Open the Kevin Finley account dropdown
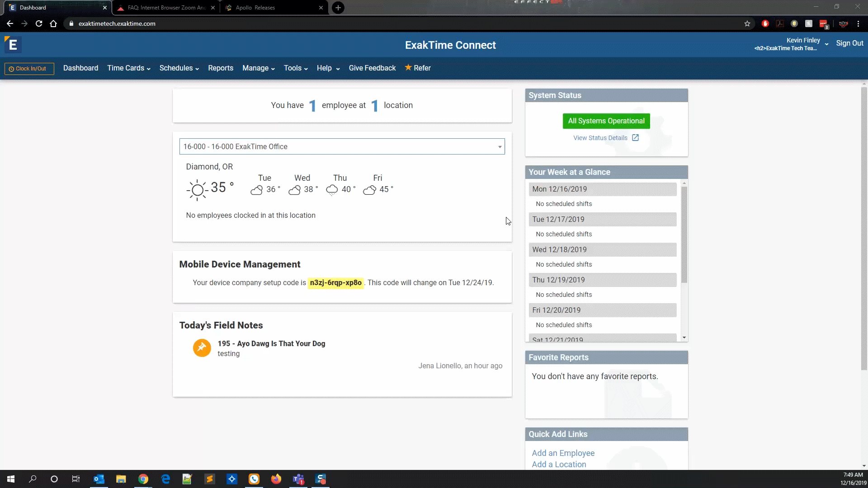Image resolution: width=868 pixels, height=488 pixels. tap(791, 44)
